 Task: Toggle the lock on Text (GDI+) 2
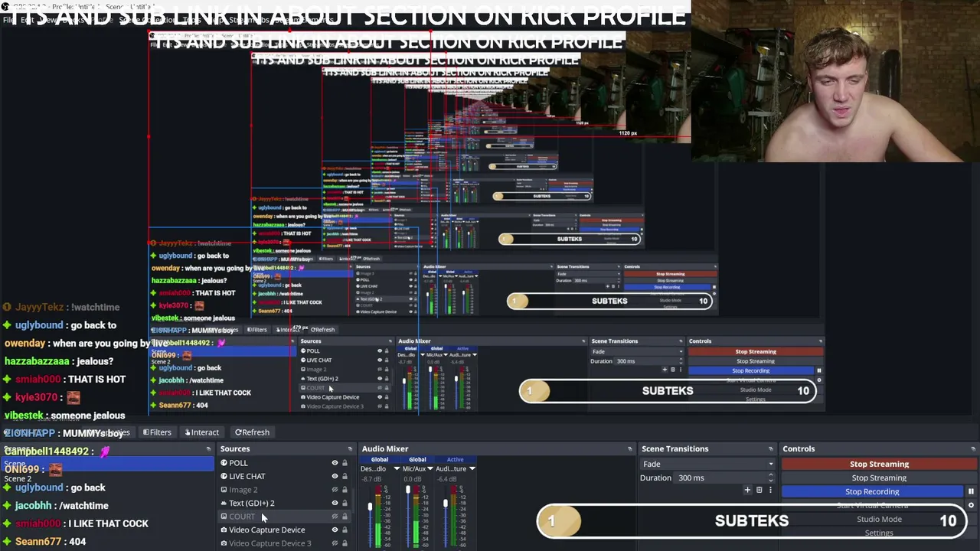pyautogui.click(x=345, y=503)
